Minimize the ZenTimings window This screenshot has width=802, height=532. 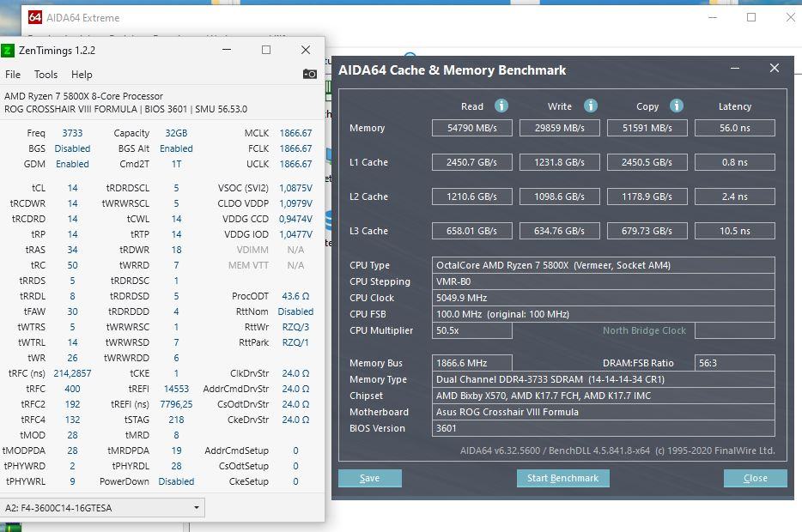[227, 50]
